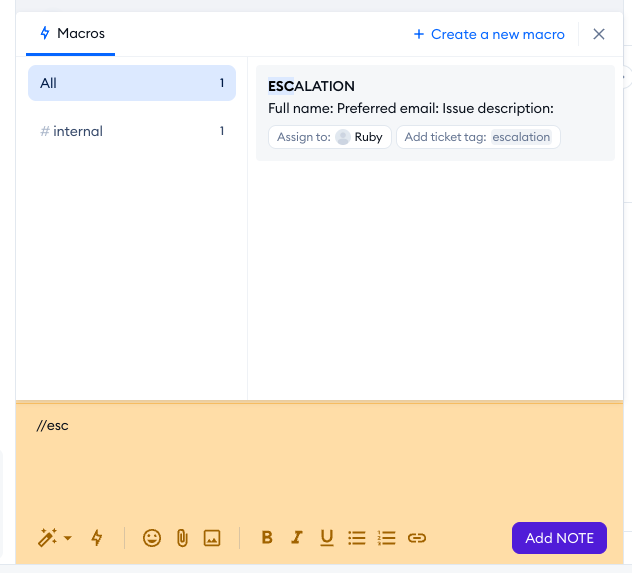Attach a file with the paperclip icon
The image size is (632, 573).
(x=182, y=538)
